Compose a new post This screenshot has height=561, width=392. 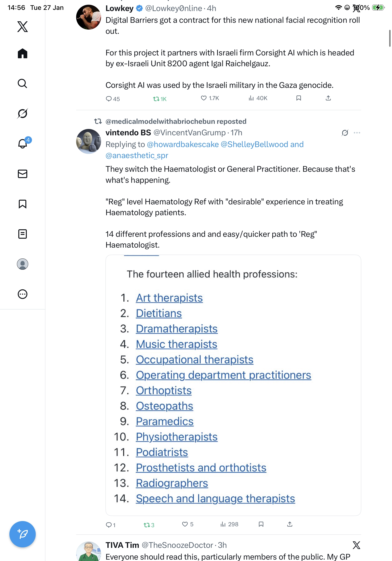click(23, 534)
